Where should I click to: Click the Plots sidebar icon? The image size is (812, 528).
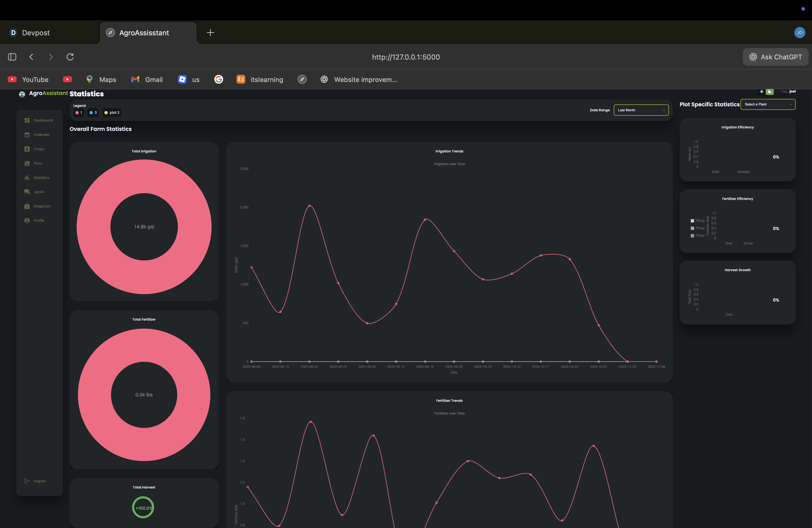point(27,163)
